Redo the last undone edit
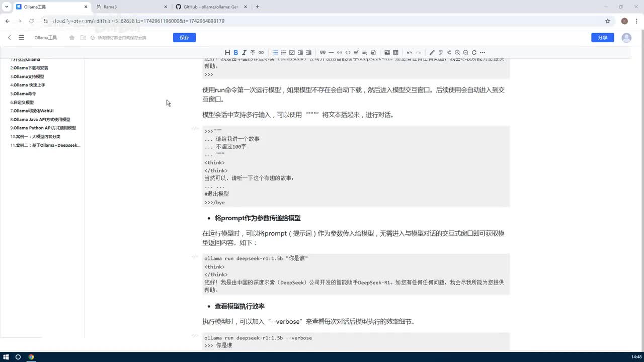 [418, 52]
